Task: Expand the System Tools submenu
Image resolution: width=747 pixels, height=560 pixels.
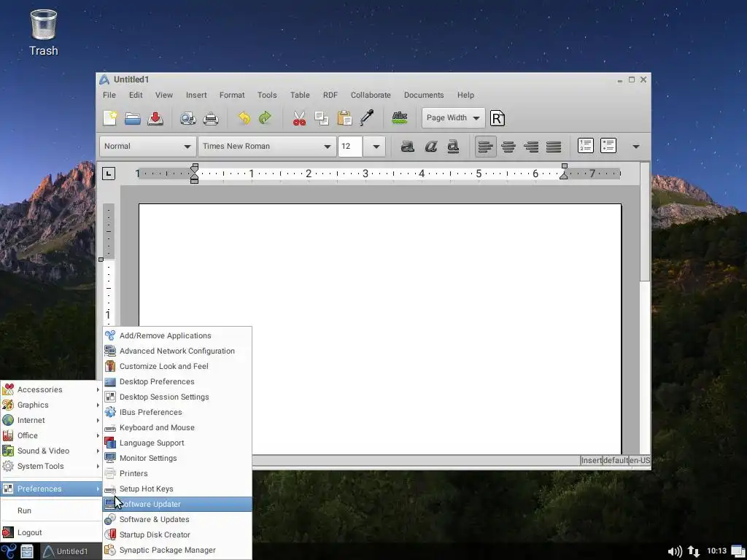Action: 52,466
